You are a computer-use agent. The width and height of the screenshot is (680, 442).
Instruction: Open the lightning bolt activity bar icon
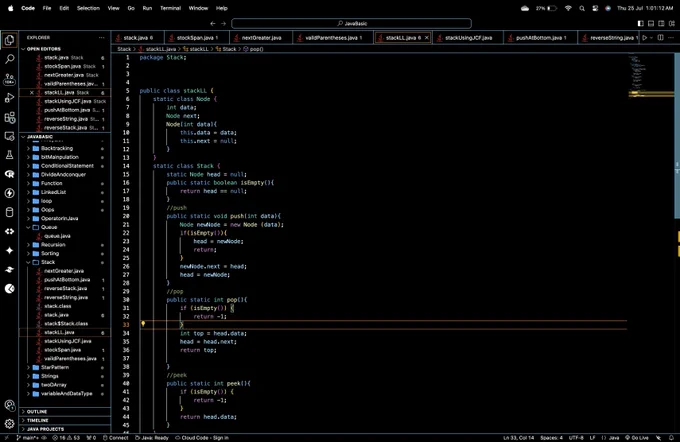tap(10, 193)
